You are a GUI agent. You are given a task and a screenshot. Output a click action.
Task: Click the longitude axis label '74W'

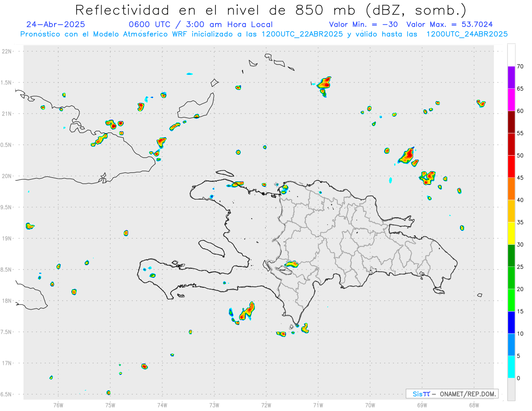162,405
